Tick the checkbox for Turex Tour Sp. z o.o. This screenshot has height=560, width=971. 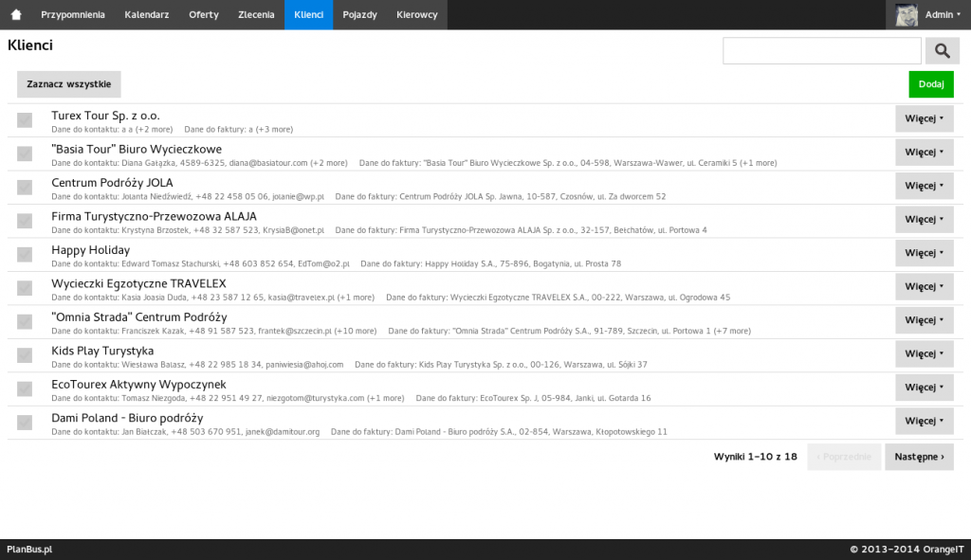coord(25,120)
